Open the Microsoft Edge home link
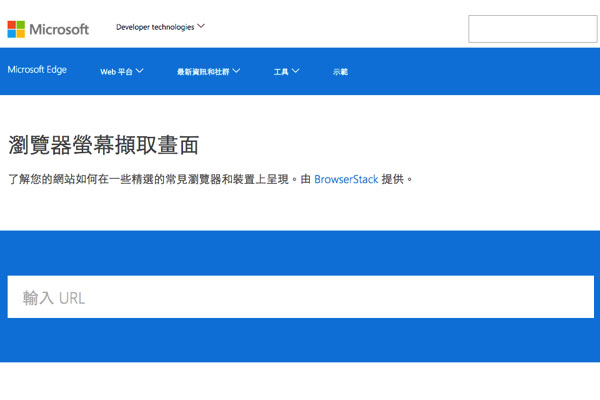The height and width of the screenshot is (400, 600). (37, 70)
